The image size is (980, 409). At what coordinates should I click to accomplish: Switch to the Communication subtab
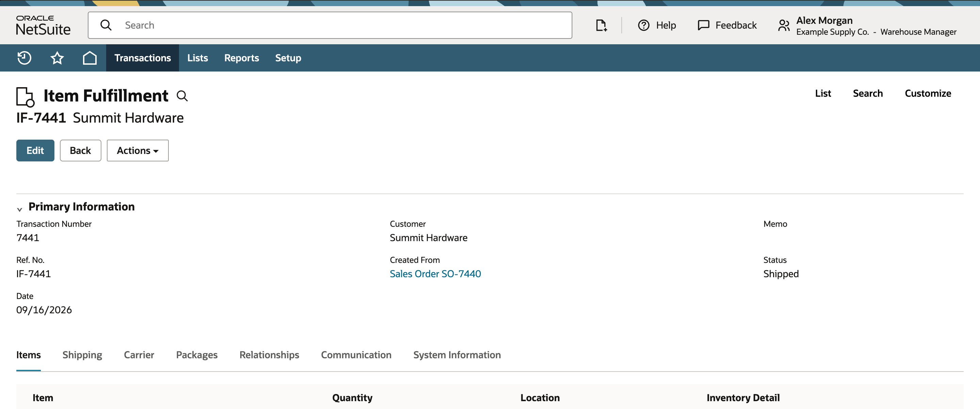pyautogui.click(x=356, y=355)
